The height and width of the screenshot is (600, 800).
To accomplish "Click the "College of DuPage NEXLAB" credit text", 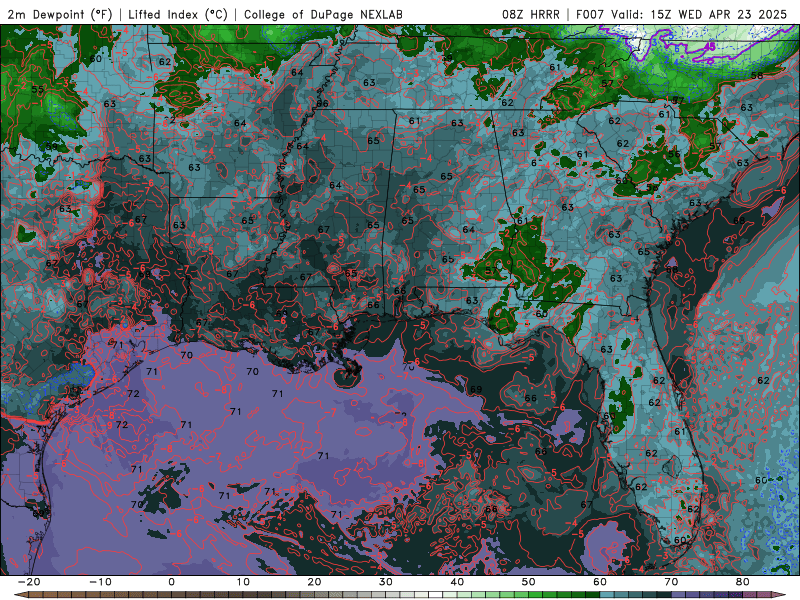I will click(323, 14).
